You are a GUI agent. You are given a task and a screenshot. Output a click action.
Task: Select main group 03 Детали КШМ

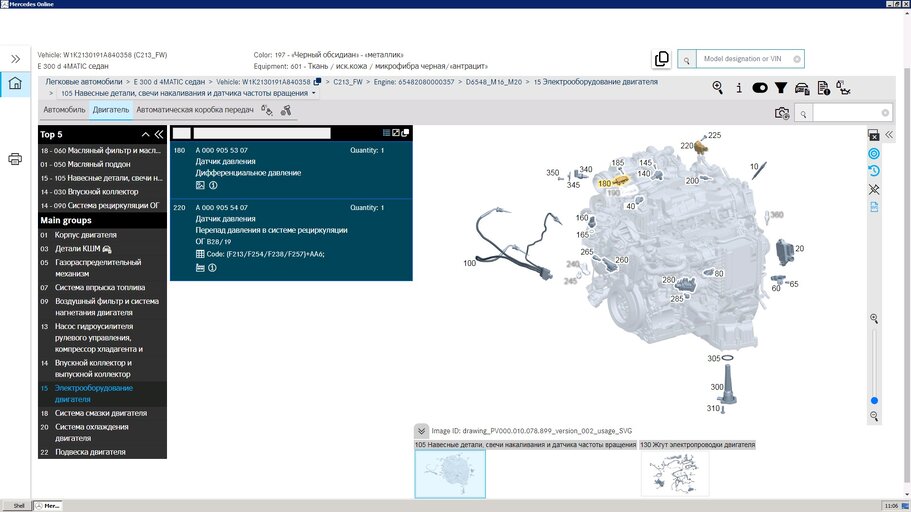click(102, 249)
